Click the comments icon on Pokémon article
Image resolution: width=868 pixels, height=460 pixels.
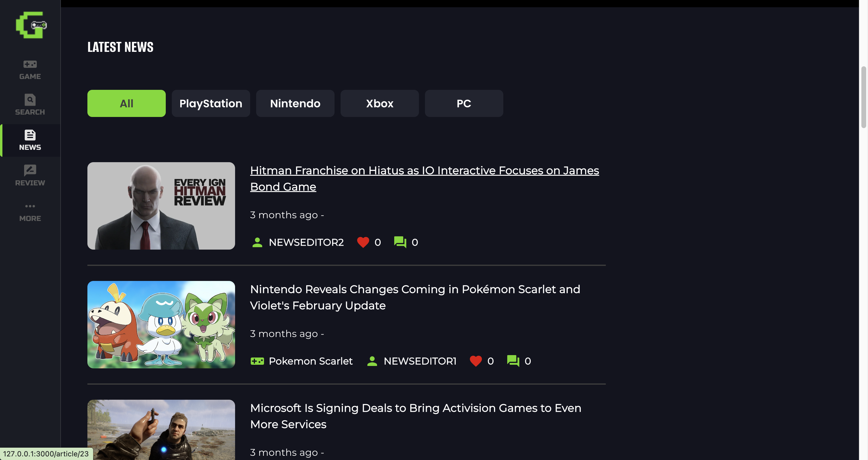[513, 361]
